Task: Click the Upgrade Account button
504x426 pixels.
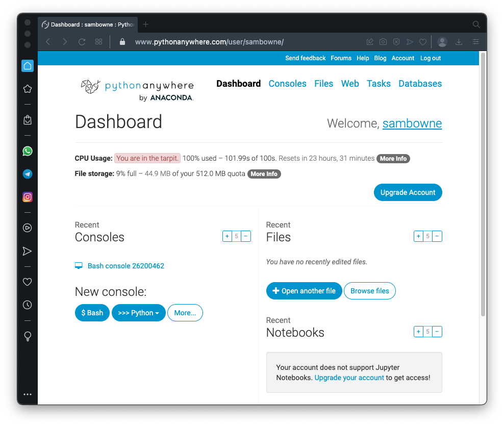Action: (408, 192)
